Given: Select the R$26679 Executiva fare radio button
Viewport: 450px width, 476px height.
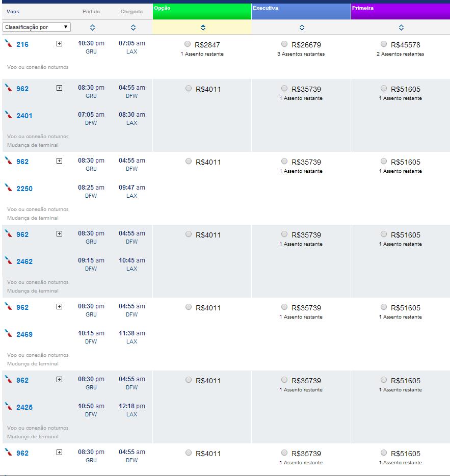Looking at the screenshot, I should point(284,44).
